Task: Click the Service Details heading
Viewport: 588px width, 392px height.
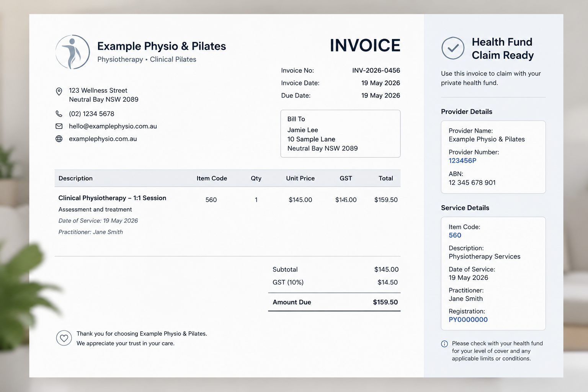Action: [465, 208]
